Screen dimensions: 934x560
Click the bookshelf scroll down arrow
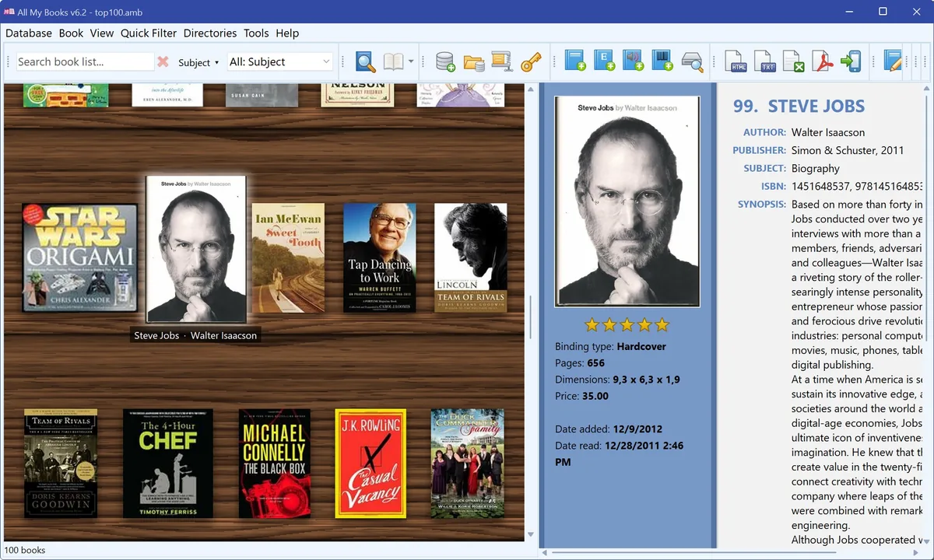point(531,534)
